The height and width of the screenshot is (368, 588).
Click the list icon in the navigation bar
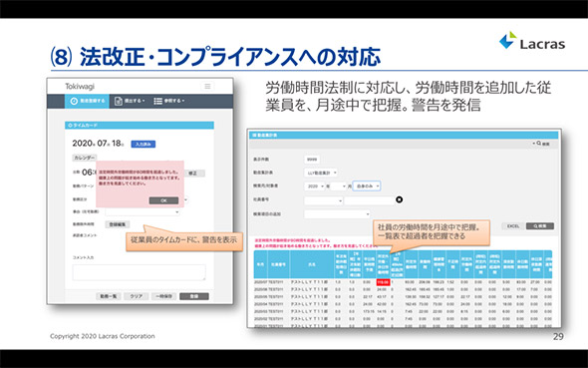158,101
